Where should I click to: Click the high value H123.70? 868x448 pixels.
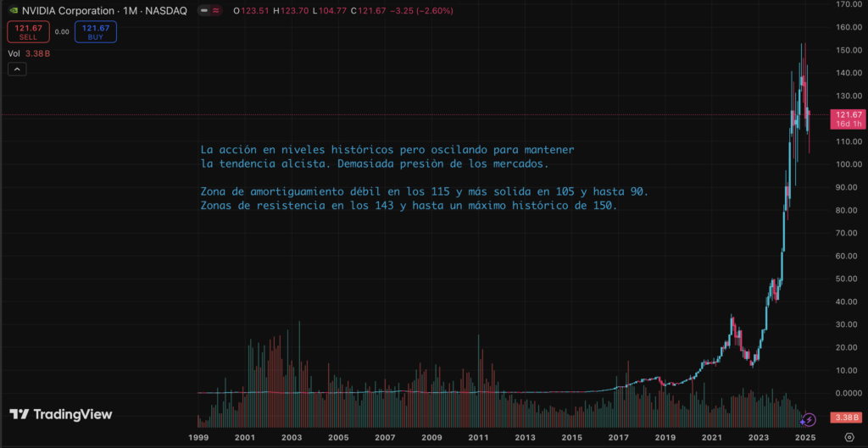click(x=290, y=10)
